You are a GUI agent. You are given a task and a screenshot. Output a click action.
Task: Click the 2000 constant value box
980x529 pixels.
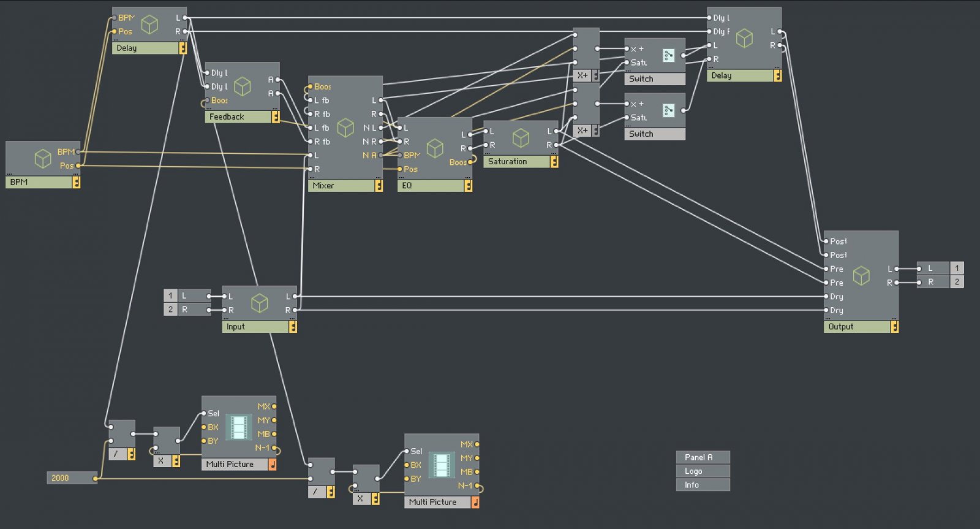point(70,478)
